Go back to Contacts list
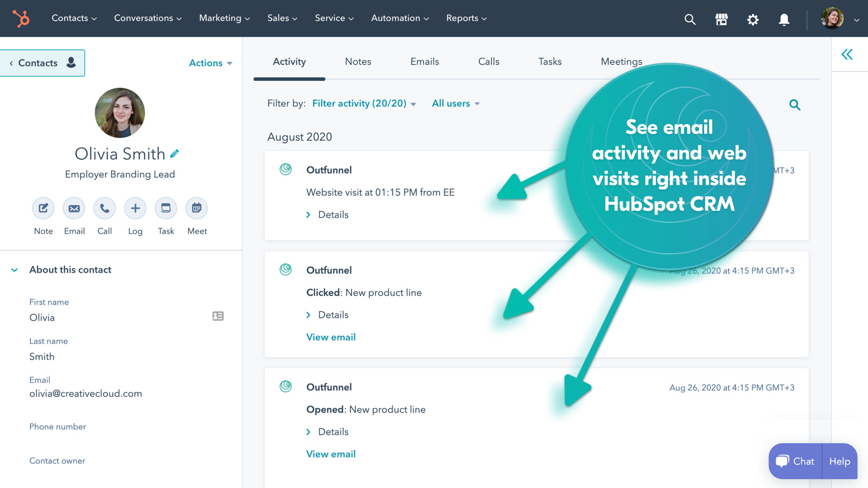 (42, 63)
